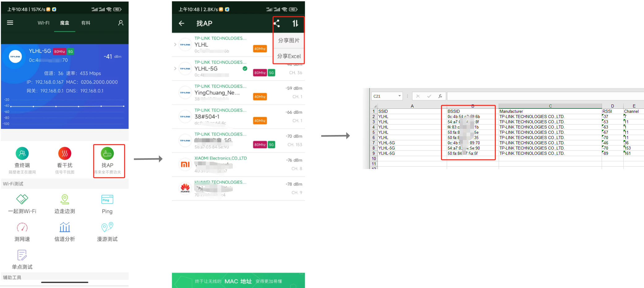Image resolution: width=644 pixels, height=288 pixels.
Task: Select the YingChuang_Ne... network entry
Action: [238, 93]
